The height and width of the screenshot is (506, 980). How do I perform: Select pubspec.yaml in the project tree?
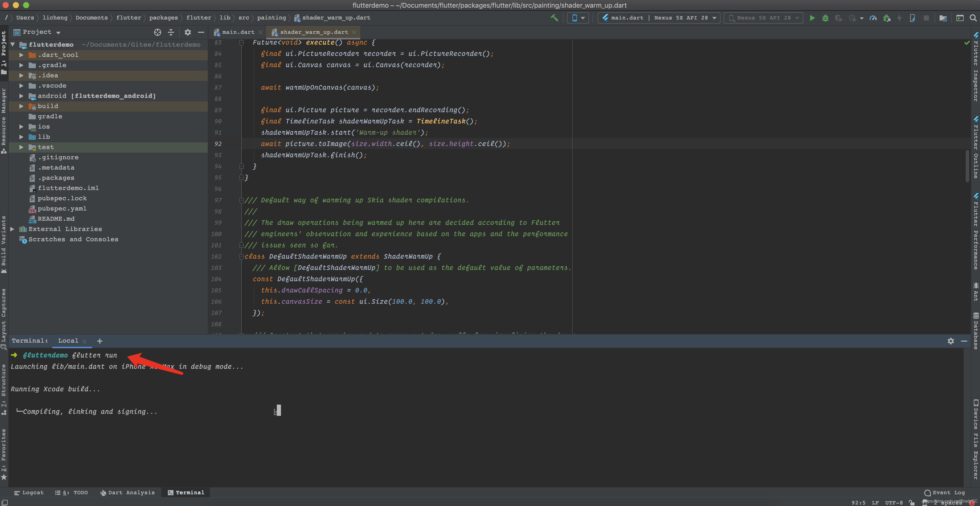tap(62, 209)
